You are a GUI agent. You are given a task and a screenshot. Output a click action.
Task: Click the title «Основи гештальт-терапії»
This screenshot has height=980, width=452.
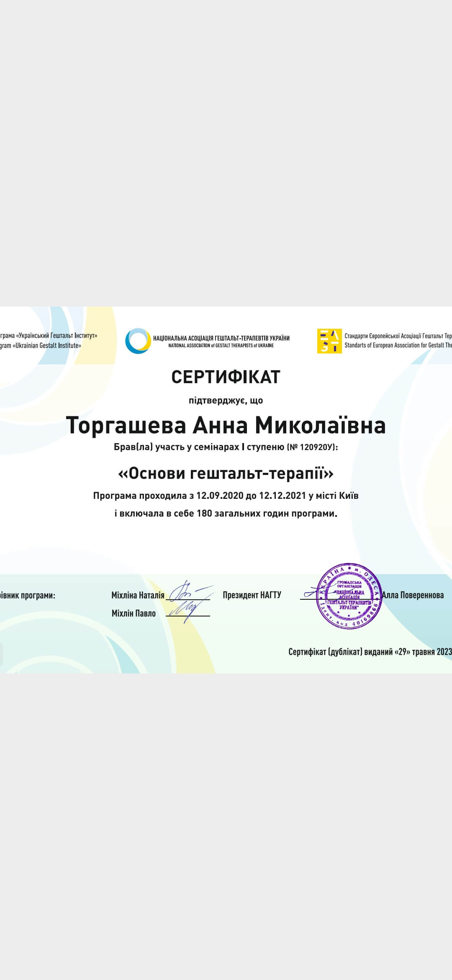pyautogui.click(x=226, y=473)
